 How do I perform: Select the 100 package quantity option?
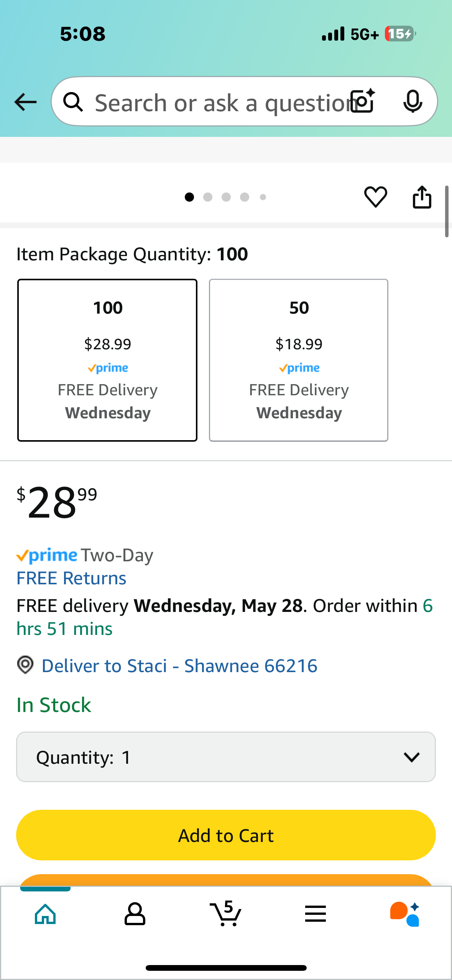tap(107, 360)
